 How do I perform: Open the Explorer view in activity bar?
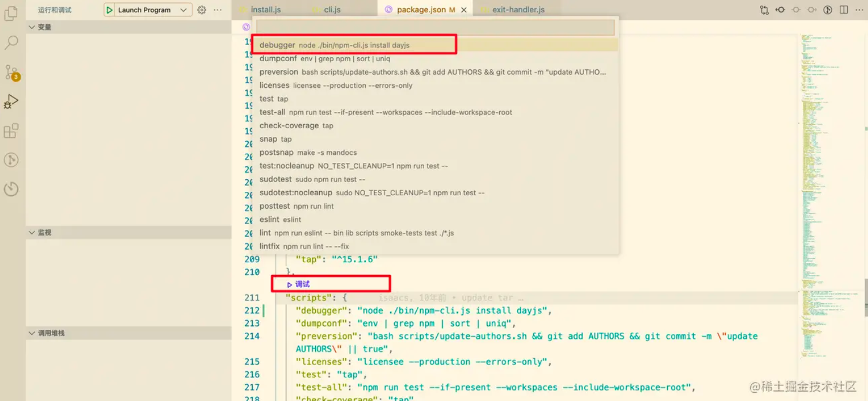(11, 13)
